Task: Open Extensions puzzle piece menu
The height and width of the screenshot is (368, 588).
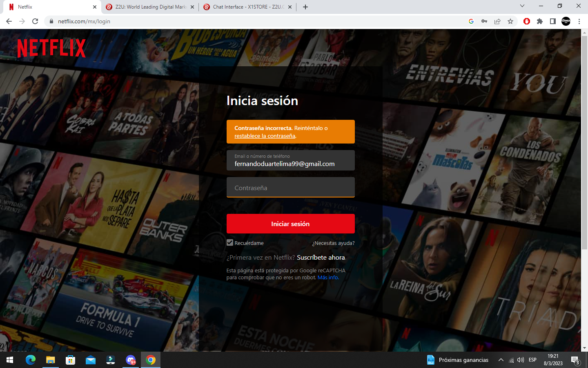Action: click(x=540, y=21)
